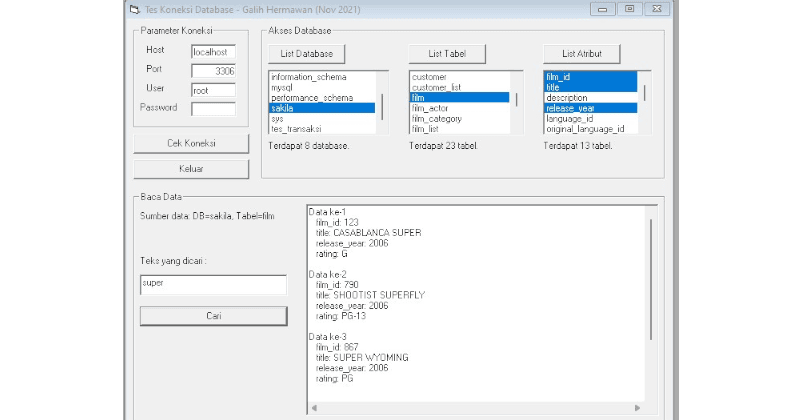Click the results scroll left arrow
The width and height of the screenshot is (800, 420).
click(x=314, y=408)
